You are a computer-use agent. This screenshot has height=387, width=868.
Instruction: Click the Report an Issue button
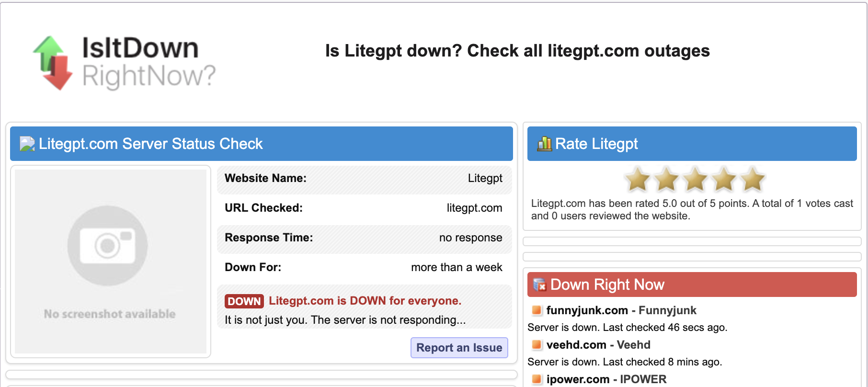[459, 348]
